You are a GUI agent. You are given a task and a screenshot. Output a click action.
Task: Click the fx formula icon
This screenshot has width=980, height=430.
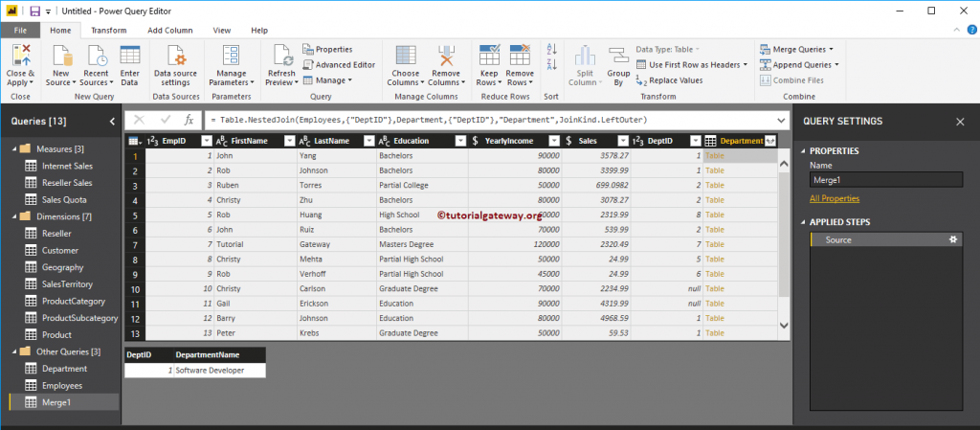pyautogui.click(x=189, y=120)
